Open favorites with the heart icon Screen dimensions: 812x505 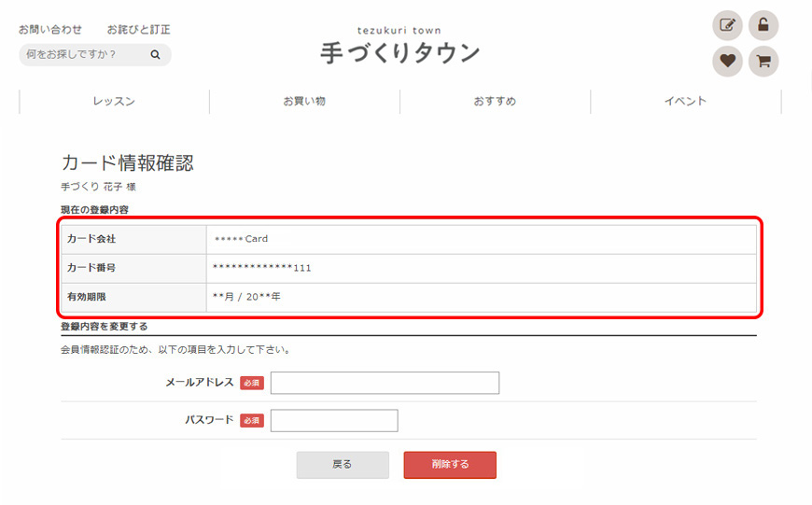tap(727, 62)
